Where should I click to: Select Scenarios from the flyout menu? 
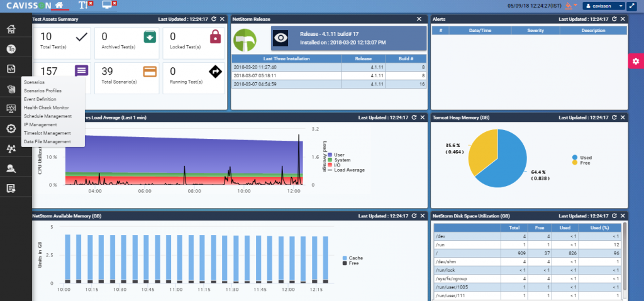click(x=35, y=82)
